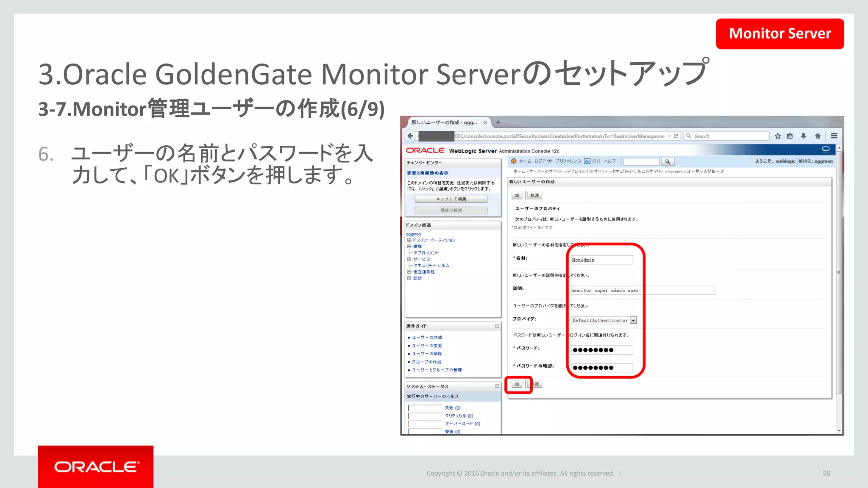Screen dimensions: 868x488
Task: Click the パスワード input field
Action: pyautogui.click(x=602, y=350)
